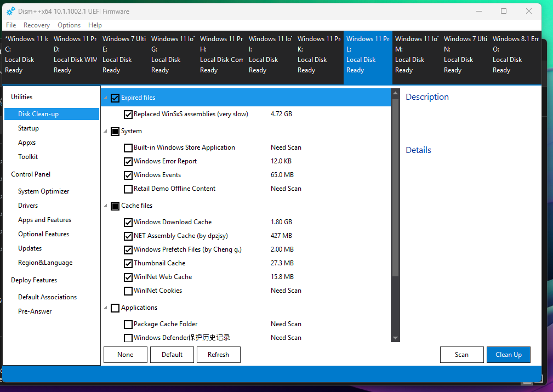This screenshot has width=553, height=392.
Task: Select the N: Windows 7 image tab
Action: pyautogui.click(x=465, y=58)
